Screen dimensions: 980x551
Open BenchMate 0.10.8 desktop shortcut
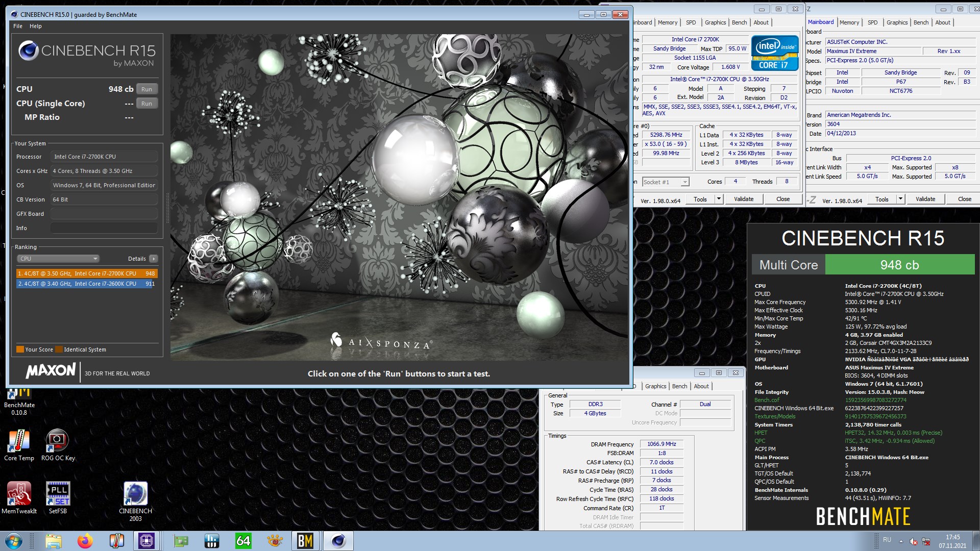[x=19, y=402]
